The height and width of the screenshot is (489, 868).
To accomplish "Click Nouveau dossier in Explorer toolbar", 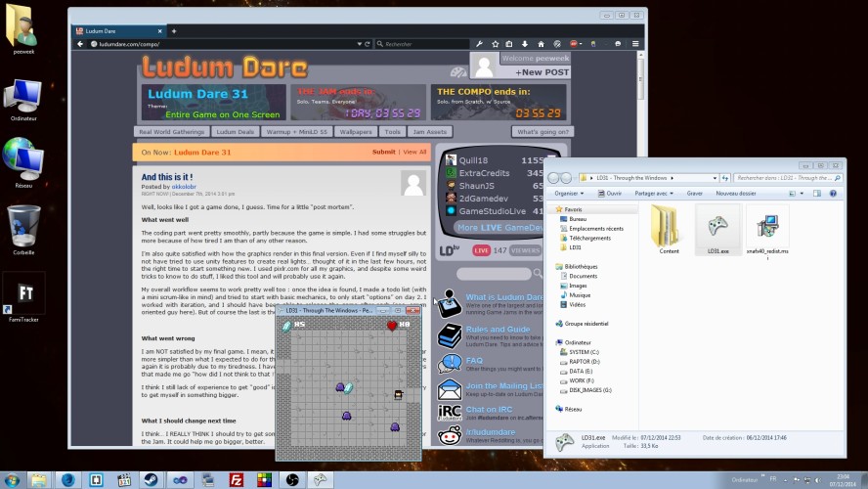I will [736, 194].
